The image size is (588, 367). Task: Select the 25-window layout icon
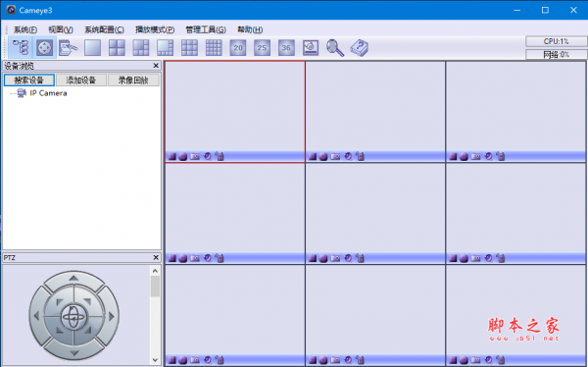(262, 48)
